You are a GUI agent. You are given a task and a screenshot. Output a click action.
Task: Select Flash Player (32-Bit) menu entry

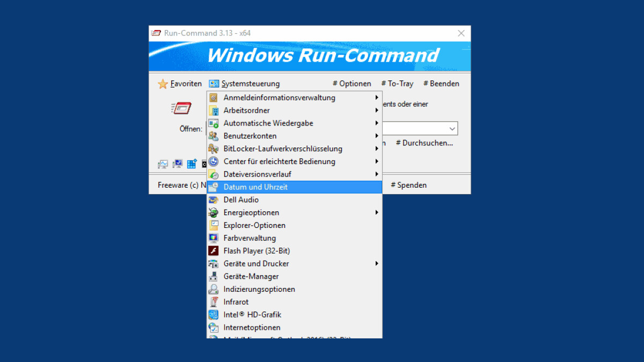(x=295, y=251)
